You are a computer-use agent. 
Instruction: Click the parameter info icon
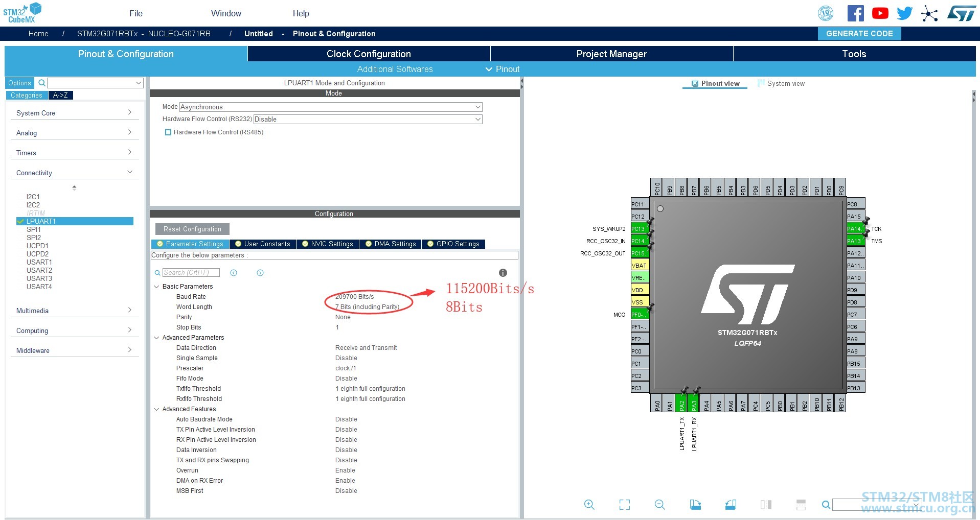(x=503, y=273)
